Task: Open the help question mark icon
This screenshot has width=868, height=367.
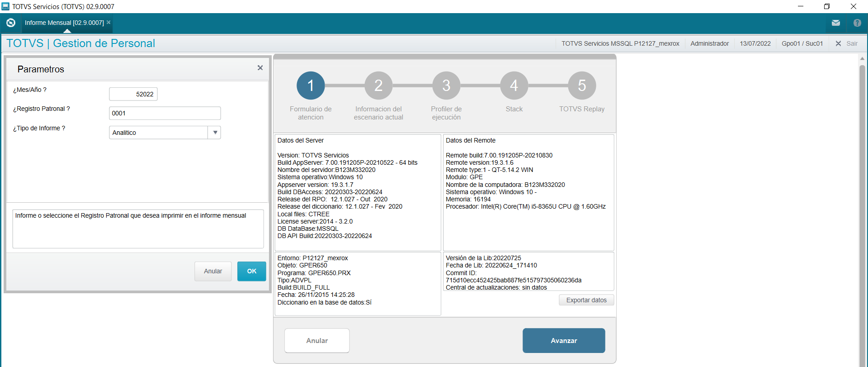Action: (x=857, y=23)
